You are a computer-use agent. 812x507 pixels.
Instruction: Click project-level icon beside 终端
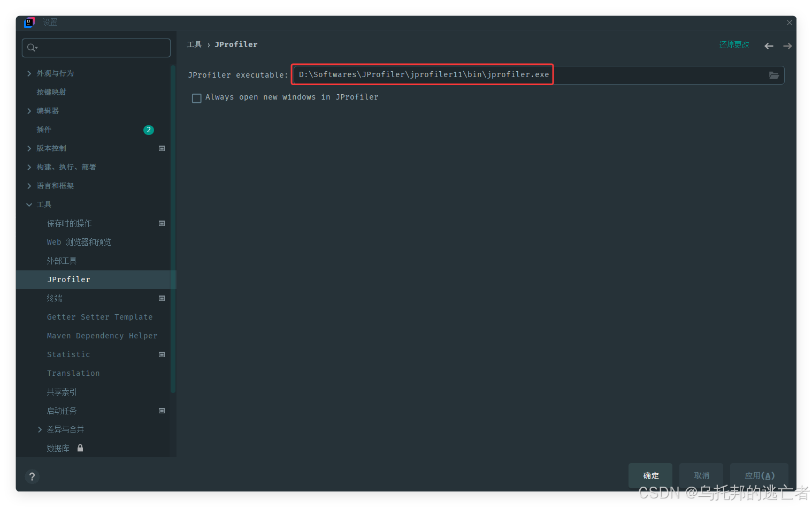pyautogui.click(x=162, y=298)
